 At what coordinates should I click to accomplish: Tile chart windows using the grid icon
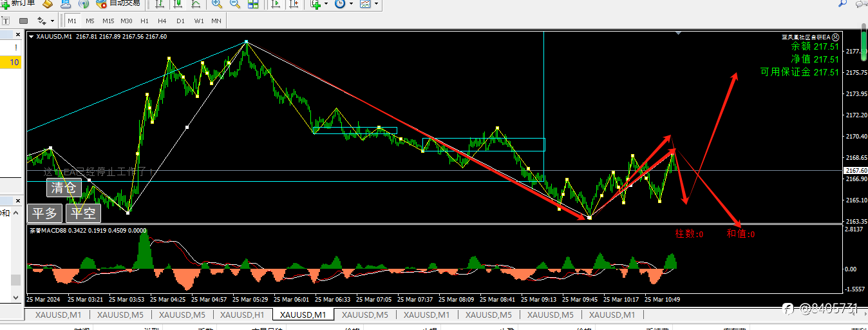coord(254,3)
